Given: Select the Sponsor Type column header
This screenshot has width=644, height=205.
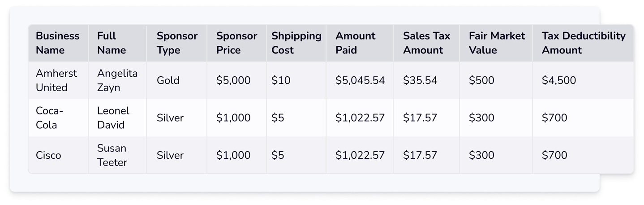Looking at the screenshot, I should [177, 43].
